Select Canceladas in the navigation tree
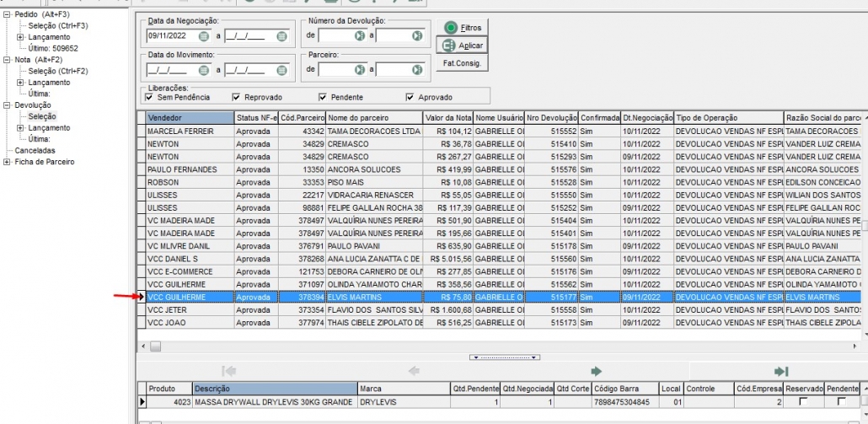This screenshot has width=868, height=424. point(34,150)
